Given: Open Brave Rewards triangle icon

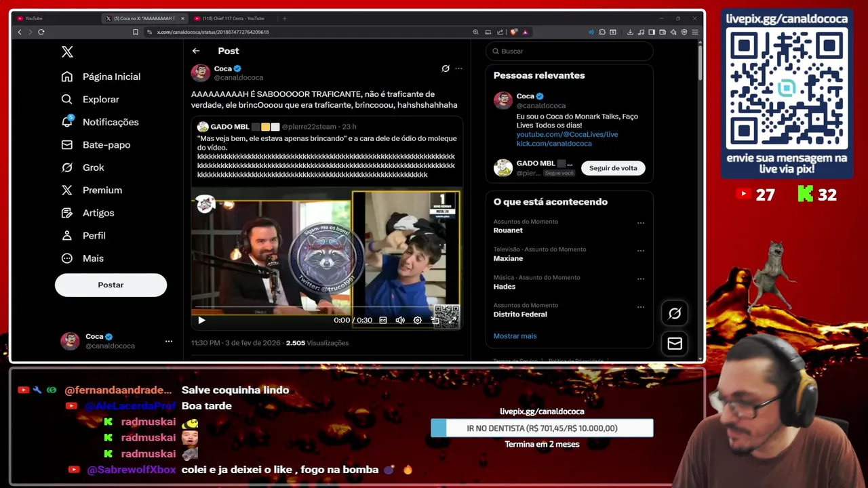Looking at the screenshot, I should pos(525,32).
